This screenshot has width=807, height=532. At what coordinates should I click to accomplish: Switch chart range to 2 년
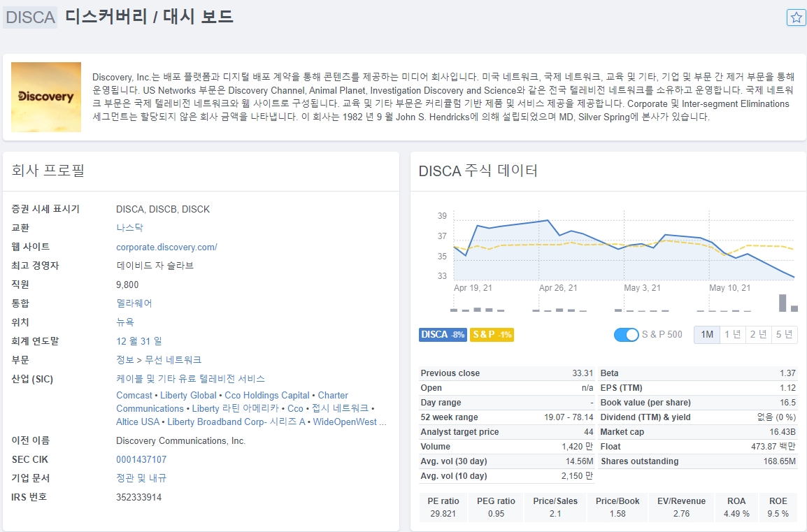(x=758, y=334)
